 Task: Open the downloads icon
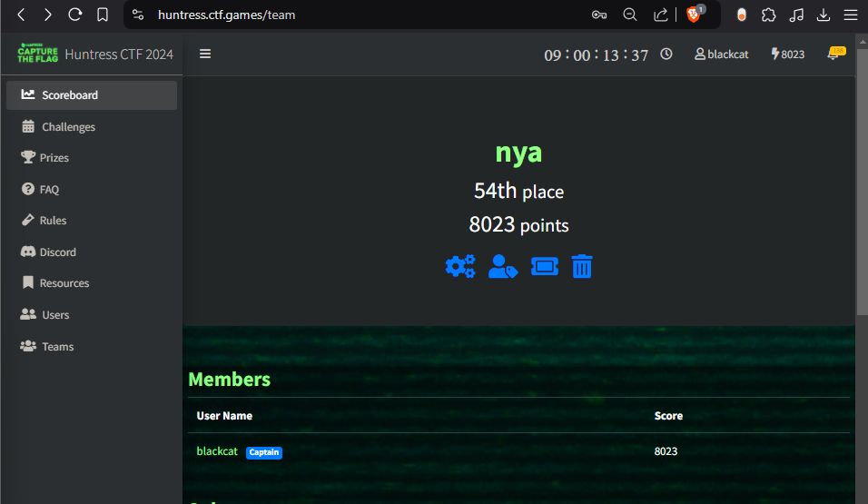tap(824, 15)
